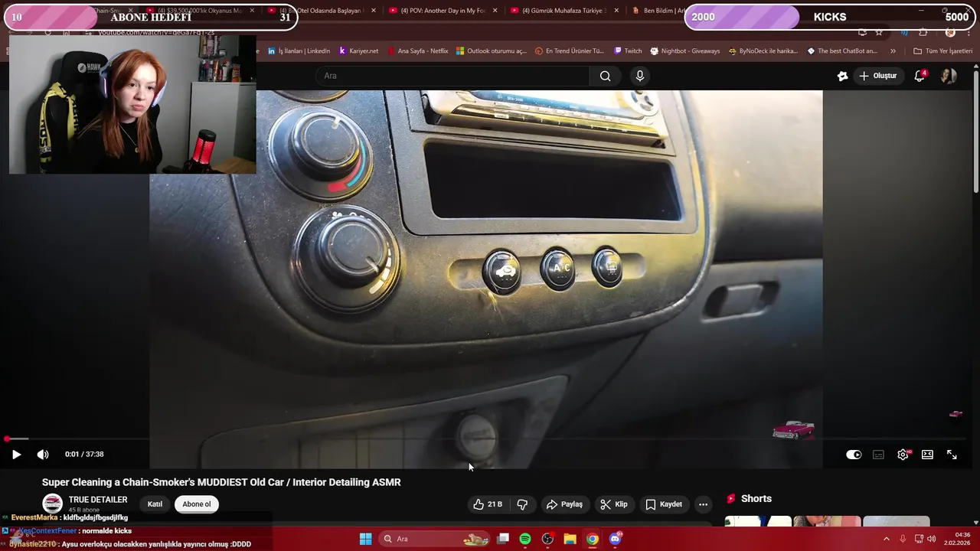Open En Trend Ürünler bookmark
Image resolution: width=980 pixels, height=551 pixels.
tap(570, 51)
